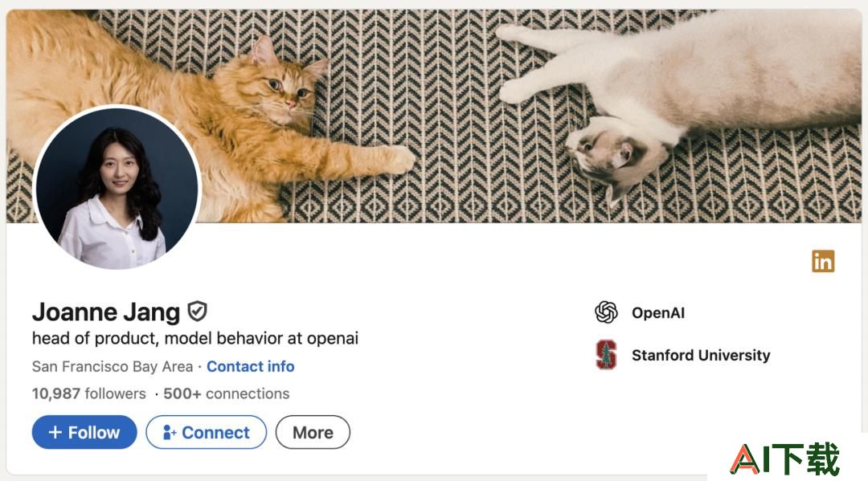
Task: Open the OpenAI company text link
Action: 658,313
